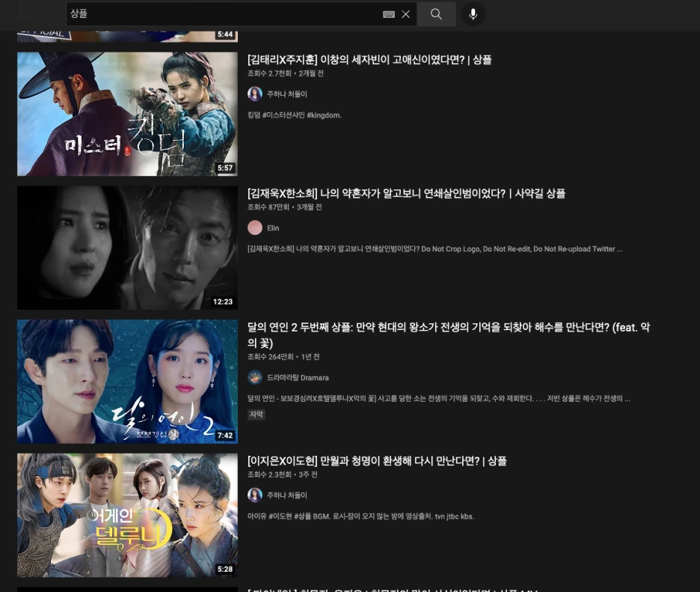Open title [김태리X주지훈] 이창의 세자빈이 고애신이였다면

click(x=369, y=60)
